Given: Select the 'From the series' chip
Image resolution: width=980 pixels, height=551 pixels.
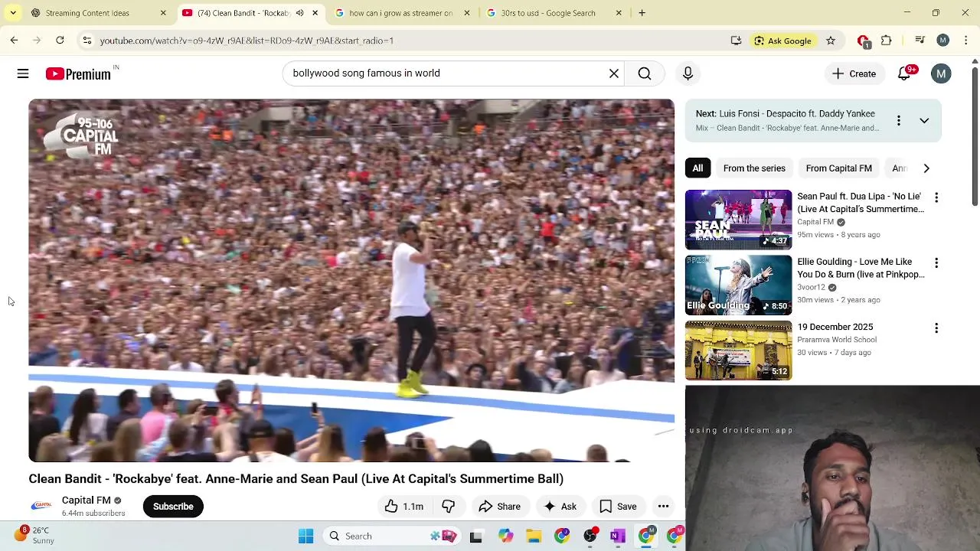Looking at the screenshot, I should (754, 168).
